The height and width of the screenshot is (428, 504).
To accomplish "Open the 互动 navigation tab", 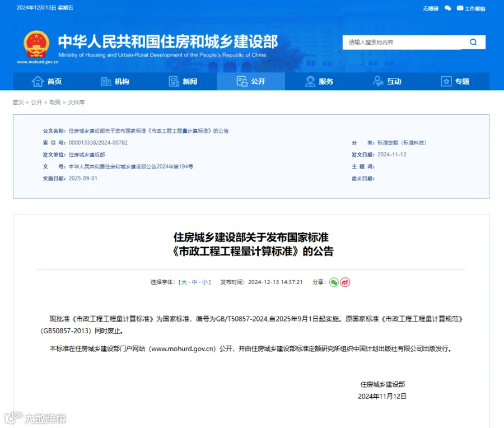I will pos(388,81).
